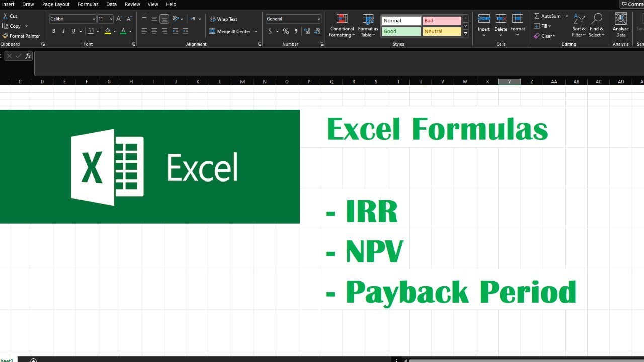Toggle Middle Align for cells
Viewport: 644px width, 362px height.
pos(154,19)
